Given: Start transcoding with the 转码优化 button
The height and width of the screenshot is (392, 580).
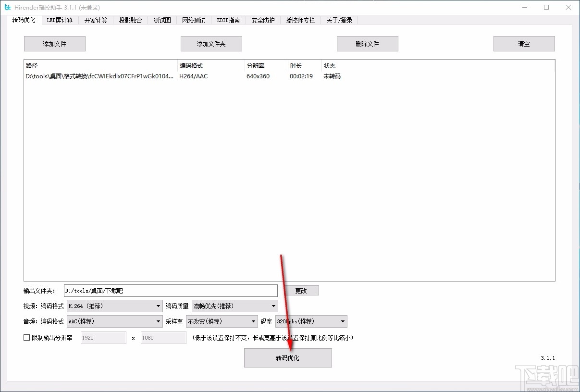Looking at the screenshot, I should tap(287, 357).
